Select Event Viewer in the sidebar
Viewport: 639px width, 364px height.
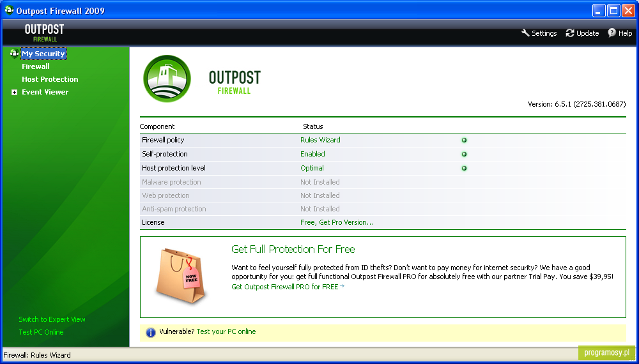pos(45,92)
